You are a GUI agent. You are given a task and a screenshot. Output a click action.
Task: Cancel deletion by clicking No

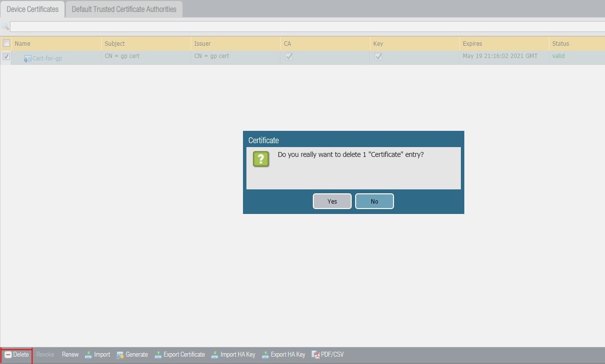click(374, 201)
